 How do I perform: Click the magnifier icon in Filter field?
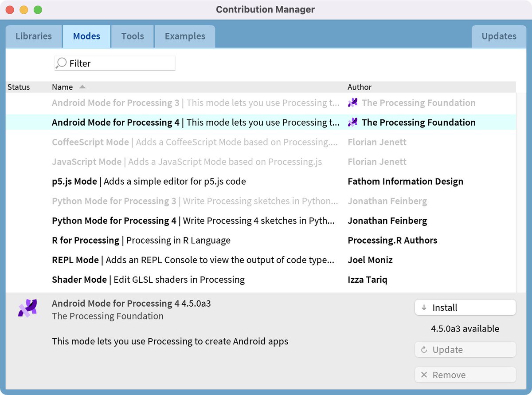pos(62,63)
